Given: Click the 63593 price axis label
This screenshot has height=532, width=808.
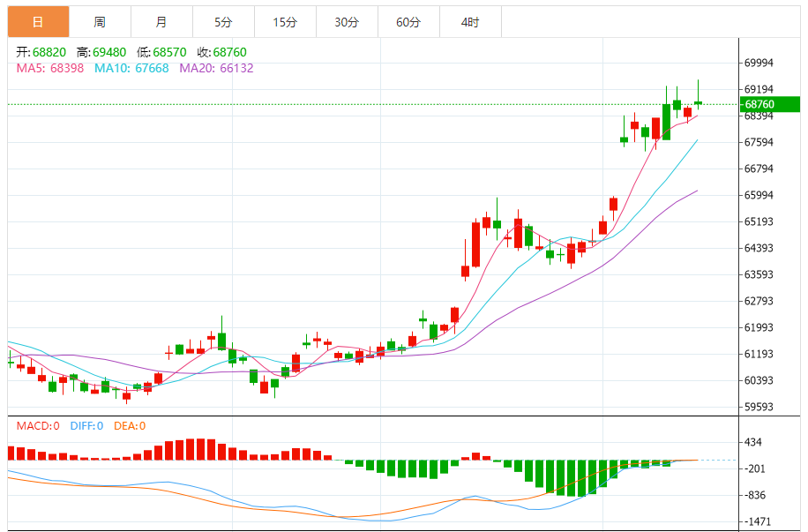Looking at the screenshot, I should point(759,274).
